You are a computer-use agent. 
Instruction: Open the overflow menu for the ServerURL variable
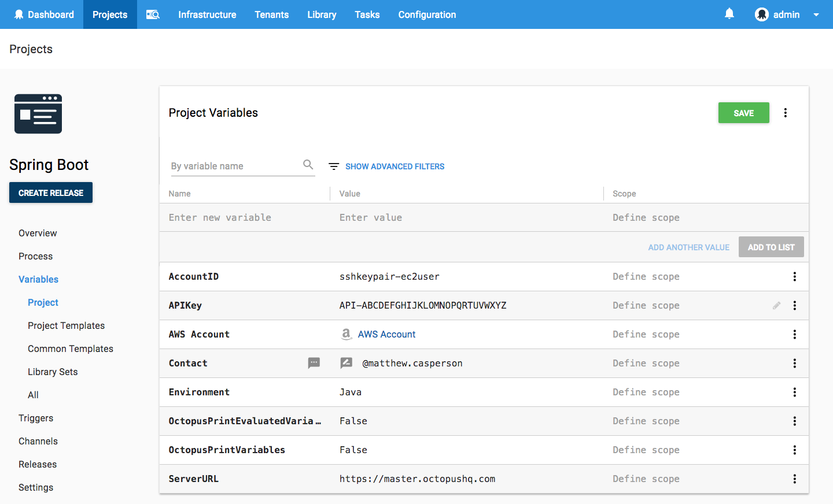coord(795,479)
